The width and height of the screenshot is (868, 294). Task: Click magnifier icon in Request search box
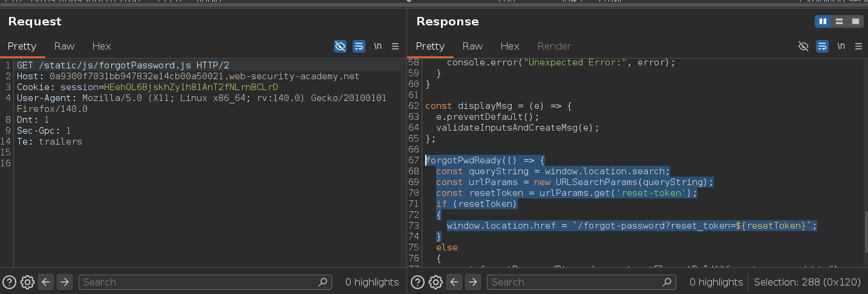pos(324,282)
